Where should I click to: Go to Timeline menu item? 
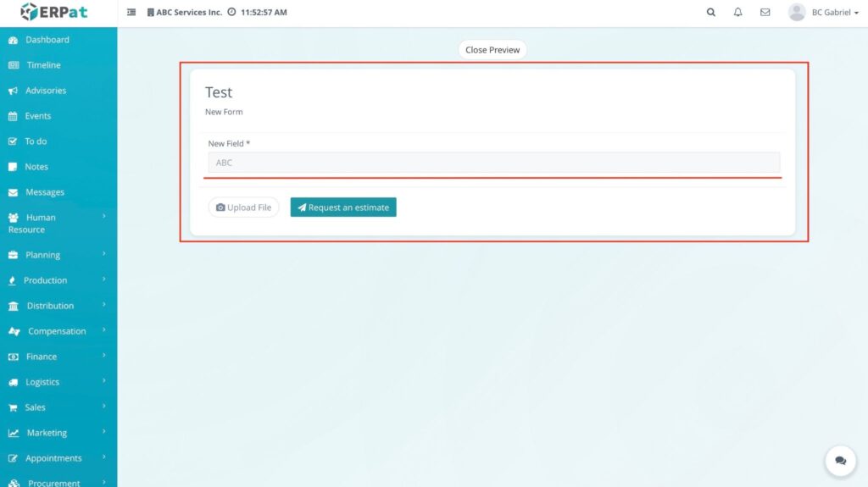(x=44, y=65)
